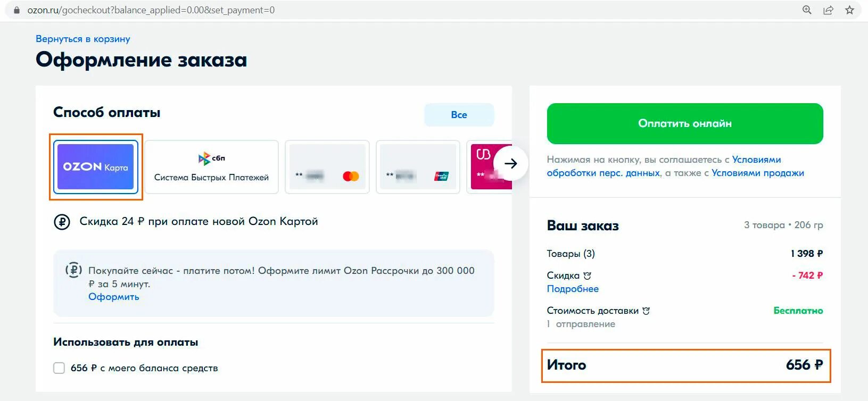
Task: Click info icon beside Стоимость доставки
Action: coord(646,311)
